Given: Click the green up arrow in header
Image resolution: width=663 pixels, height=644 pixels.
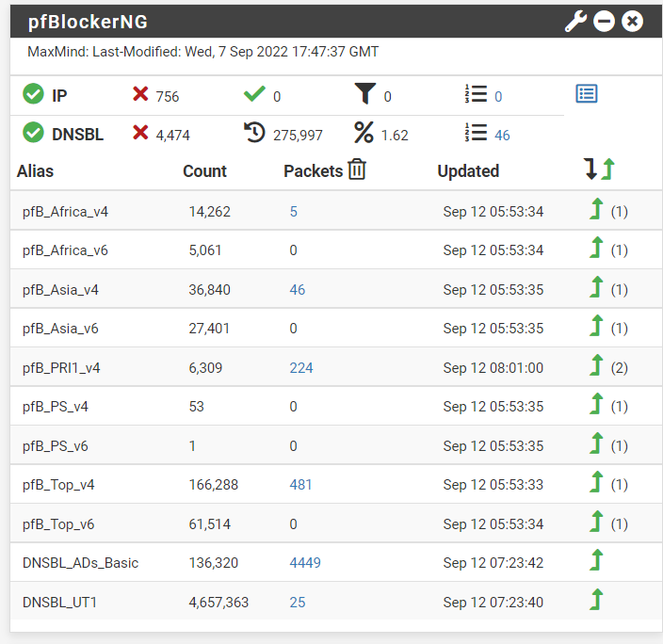Looking at the screenshot, I should (607, 169).
